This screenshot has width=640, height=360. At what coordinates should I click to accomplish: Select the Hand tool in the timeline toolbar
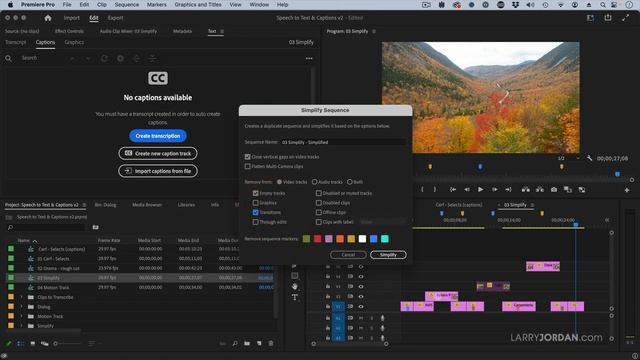tap(295, 287)
